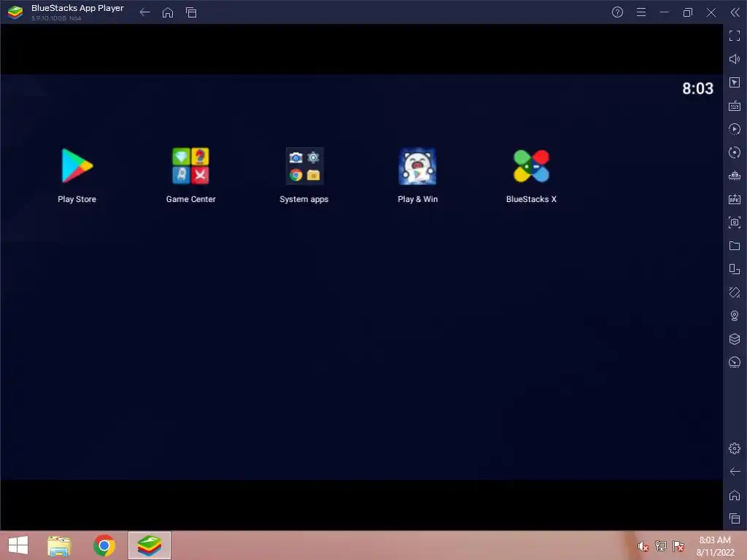747x560 pixels.
Task: Rotate the screen via sidebar icon
Action: [x=735, y=269]
